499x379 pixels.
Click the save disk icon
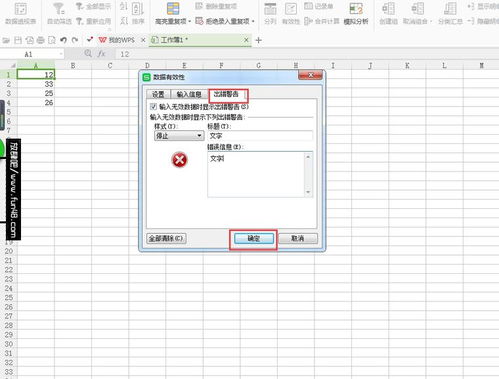[x=18, y=40]
